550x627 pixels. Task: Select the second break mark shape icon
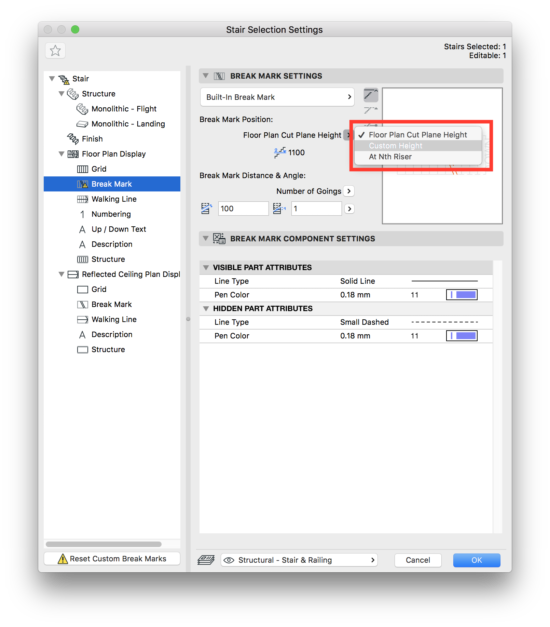tap(371, 110)
